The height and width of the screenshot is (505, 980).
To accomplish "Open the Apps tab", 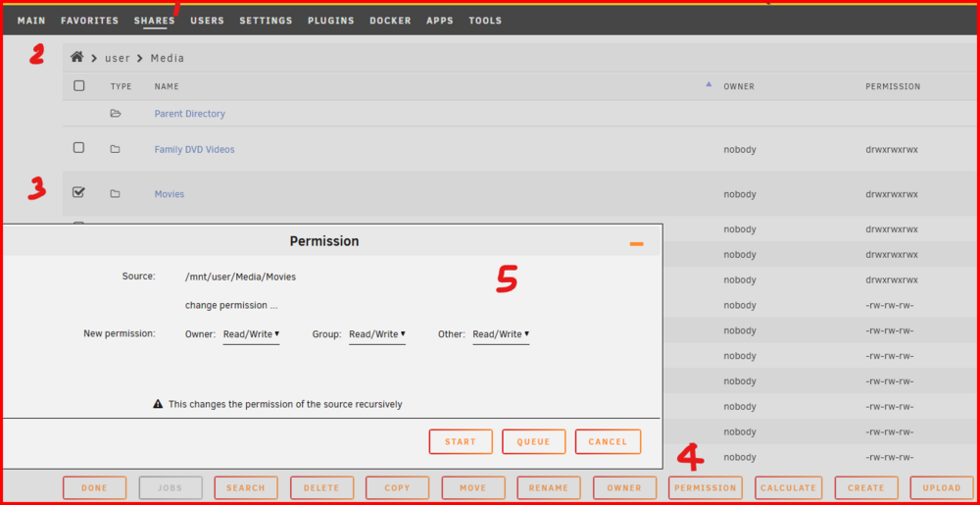I will pos(440,21).
